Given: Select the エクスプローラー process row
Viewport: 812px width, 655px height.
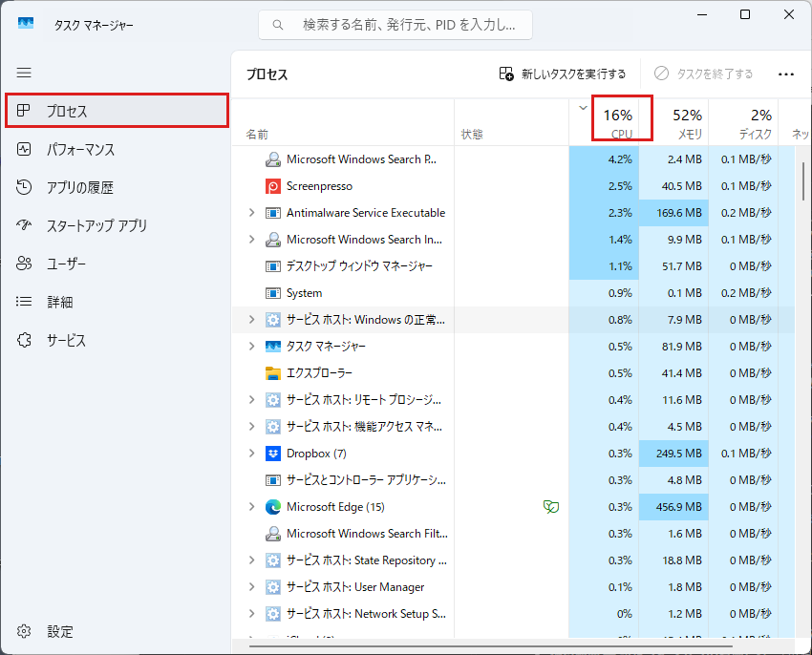Looking at the screenshot, I should [x=513, y=372].
